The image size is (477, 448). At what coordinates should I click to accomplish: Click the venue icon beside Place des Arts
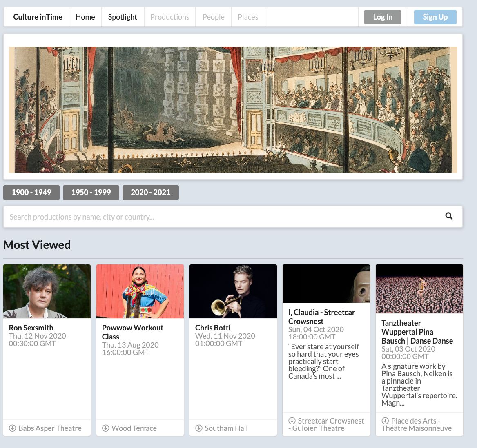385,421
